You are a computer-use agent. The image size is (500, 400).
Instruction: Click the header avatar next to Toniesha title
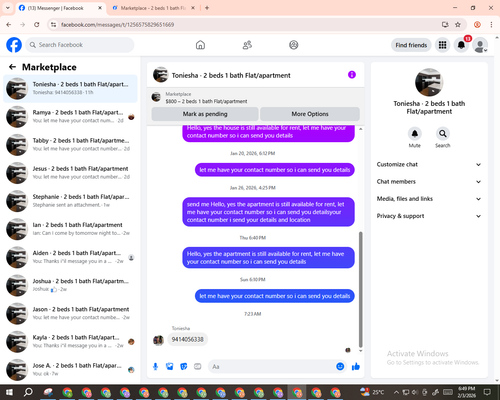(161, 75)
